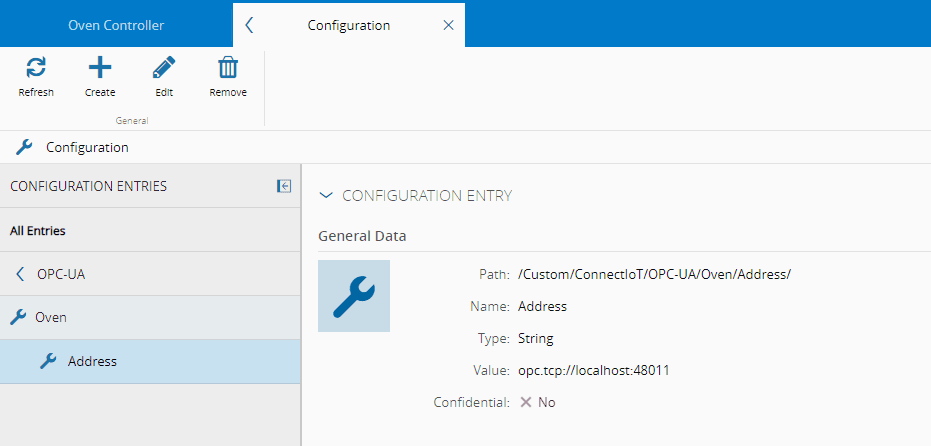Click the Remove trash can icon
This screenshot has height=446, width=931.
(228, 68)
